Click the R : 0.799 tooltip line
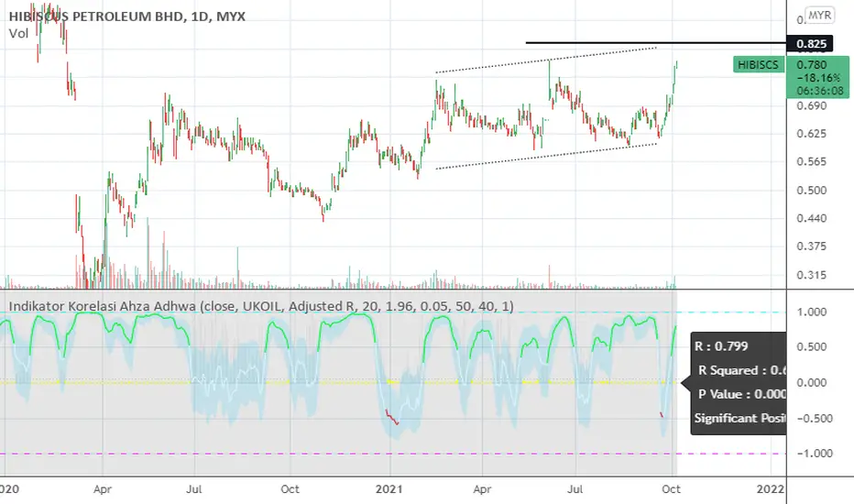The image size is (854, 504). 721,346
